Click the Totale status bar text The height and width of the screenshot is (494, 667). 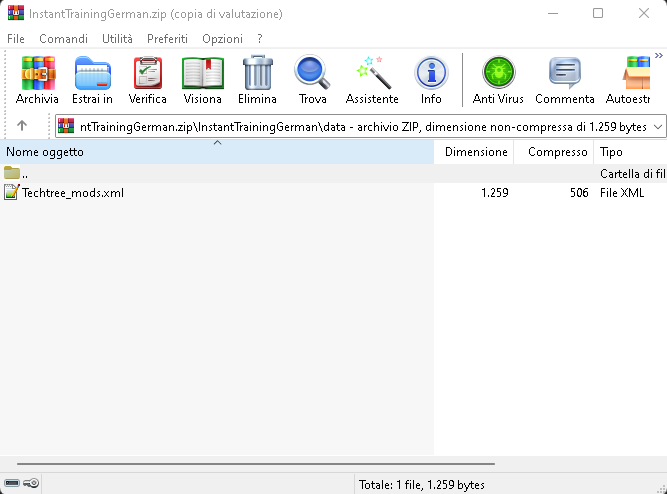click(x=422, y=485)
